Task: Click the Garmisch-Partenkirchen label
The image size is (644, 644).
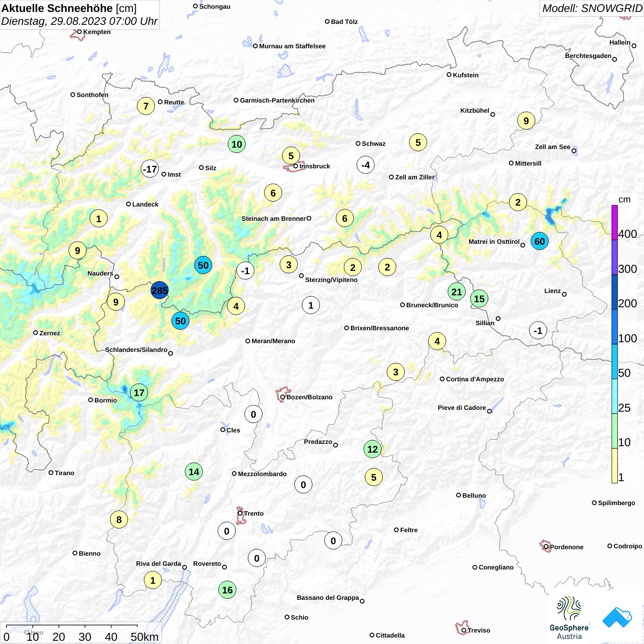Action: pos(277,100)
